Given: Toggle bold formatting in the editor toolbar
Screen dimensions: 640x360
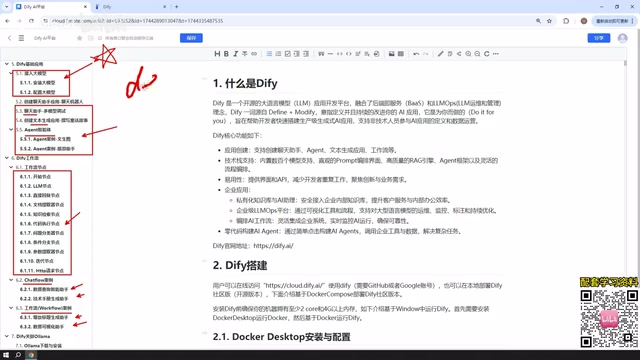Looking at the screenshot, I should [x=226, y=54].
